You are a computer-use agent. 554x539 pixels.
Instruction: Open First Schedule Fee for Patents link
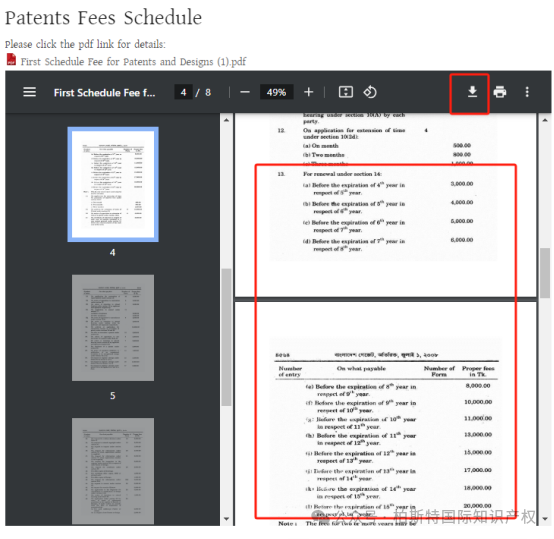[133, 62]
